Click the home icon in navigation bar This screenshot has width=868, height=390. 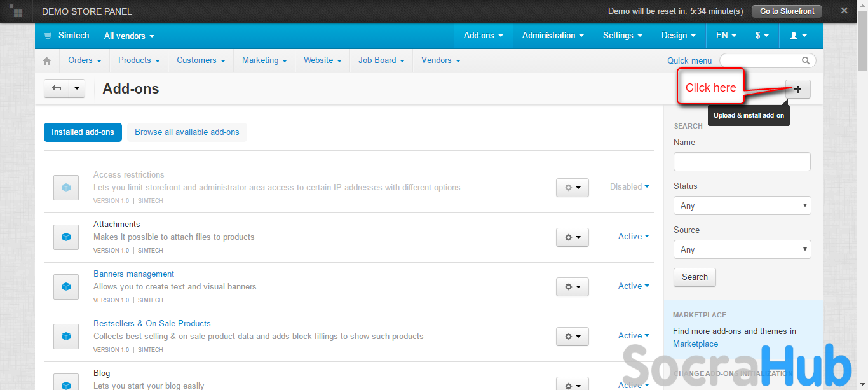click(x=46, y=61)
